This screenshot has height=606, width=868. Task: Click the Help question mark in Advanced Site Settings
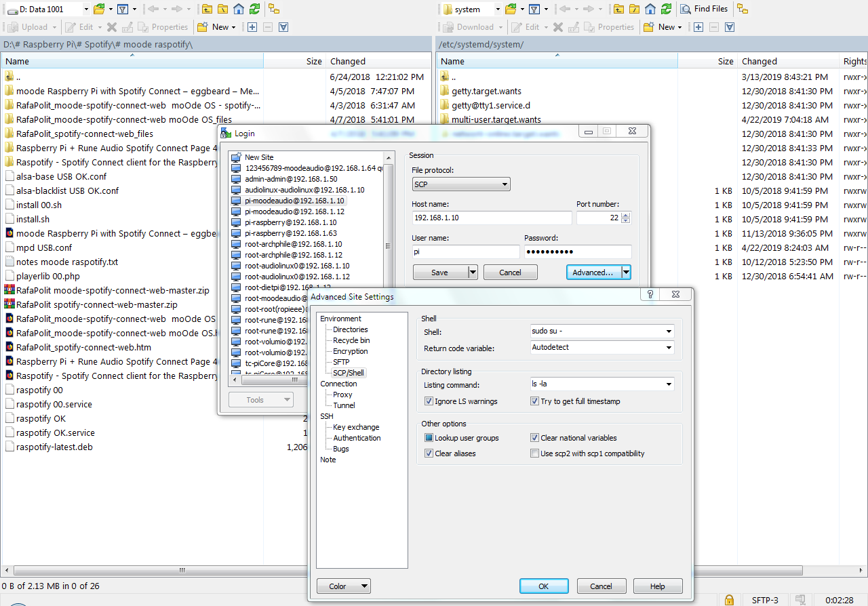click(x=650, y=295)
